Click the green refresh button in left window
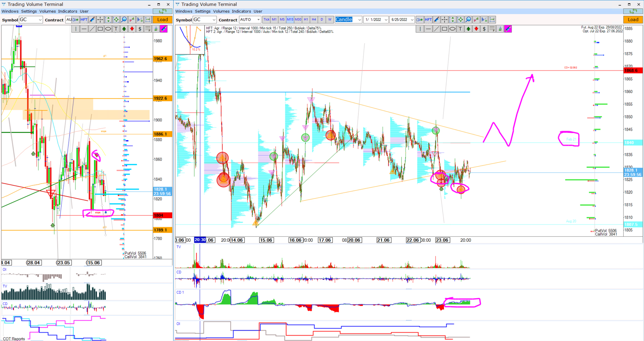The width and height of the screenshot is (644, 341). click(163, 11)
